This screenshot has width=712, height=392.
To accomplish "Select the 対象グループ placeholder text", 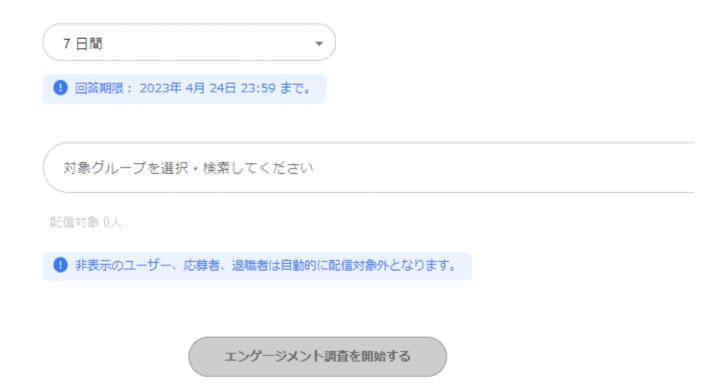I will click(x=188, y=168).
